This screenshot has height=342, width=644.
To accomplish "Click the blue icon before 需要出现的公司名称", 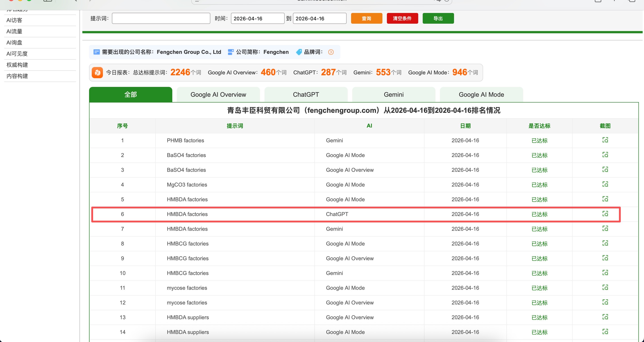I will pos(96,52).
